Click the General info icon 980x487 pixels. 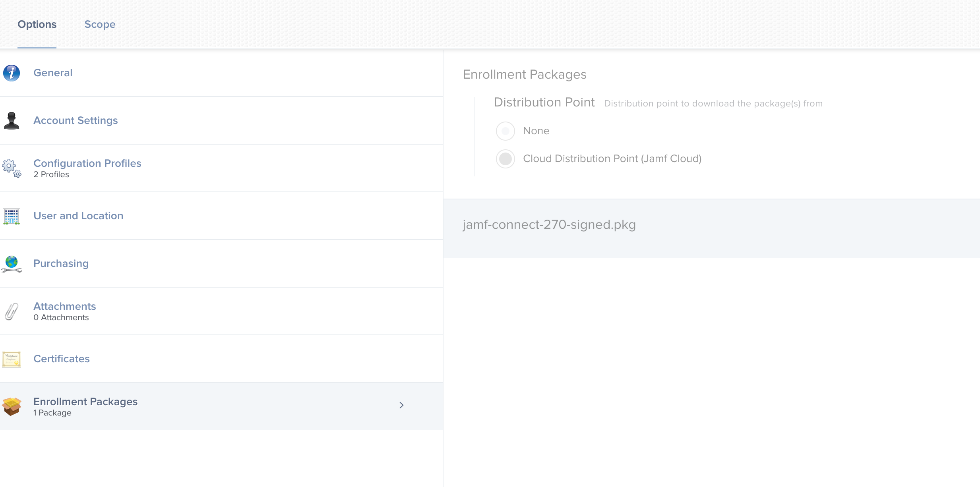coord(12,73)
